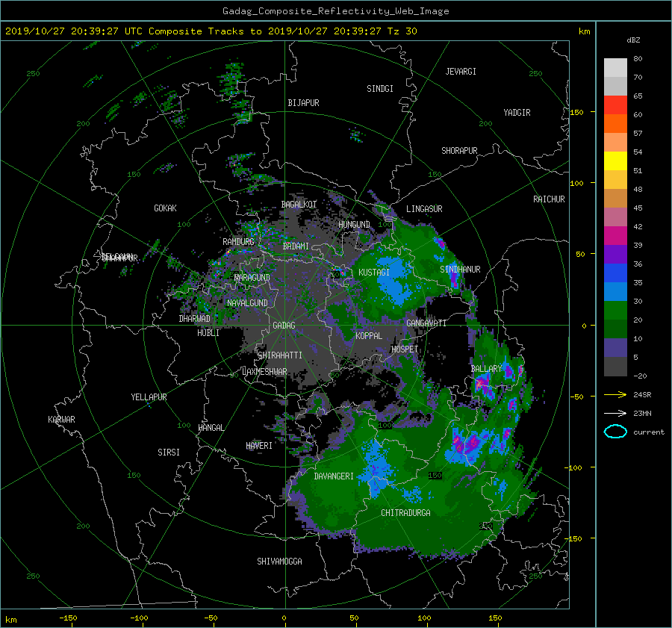Click the BAGALKOT city label

tap(299, 205)
